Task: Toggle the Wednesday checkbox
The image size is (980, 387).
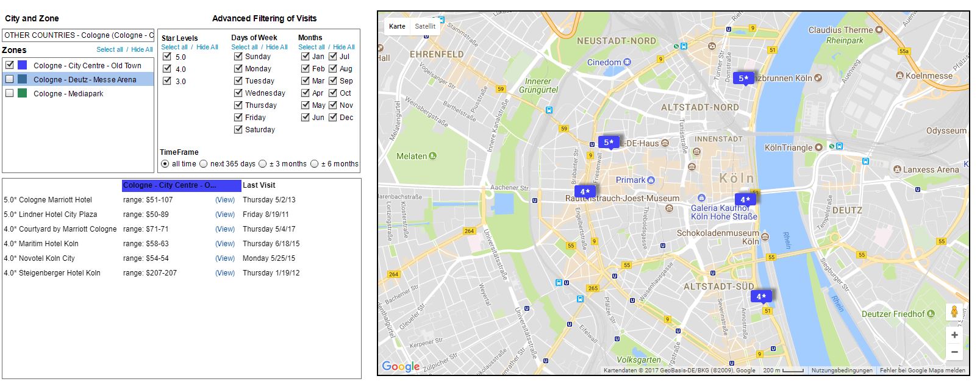Action: [x=238, y=93]
